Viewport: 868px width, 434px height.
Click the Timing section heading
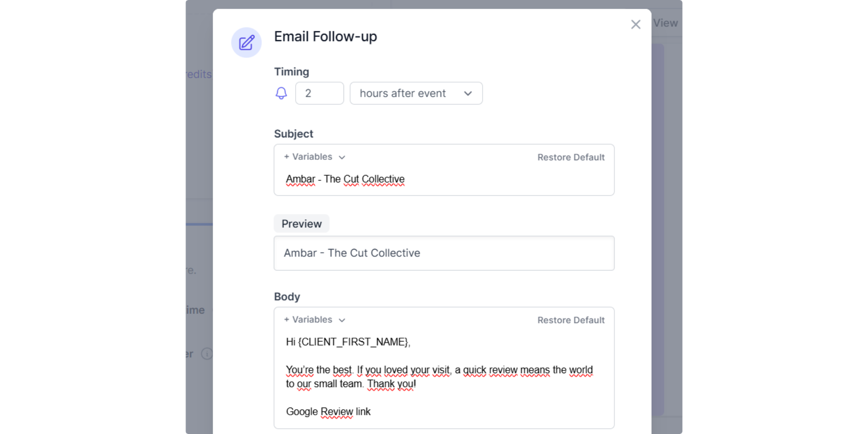click(291, 71)
